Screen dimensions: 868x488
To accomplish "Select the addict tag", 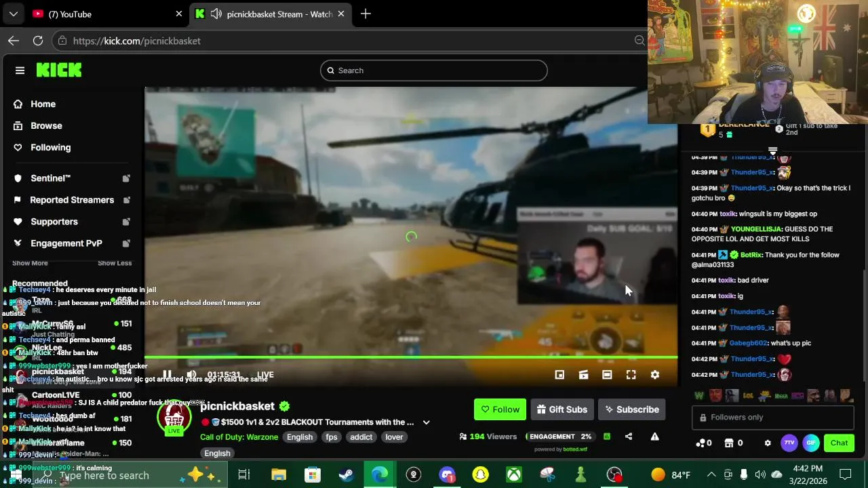I will [x=361, y=437].
